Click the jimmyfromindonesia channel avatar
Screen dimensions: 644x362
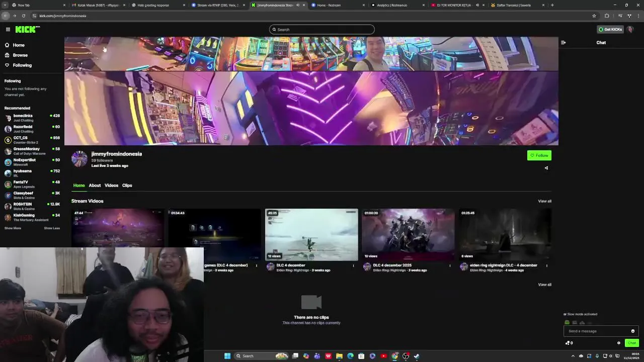coord(79,159)
